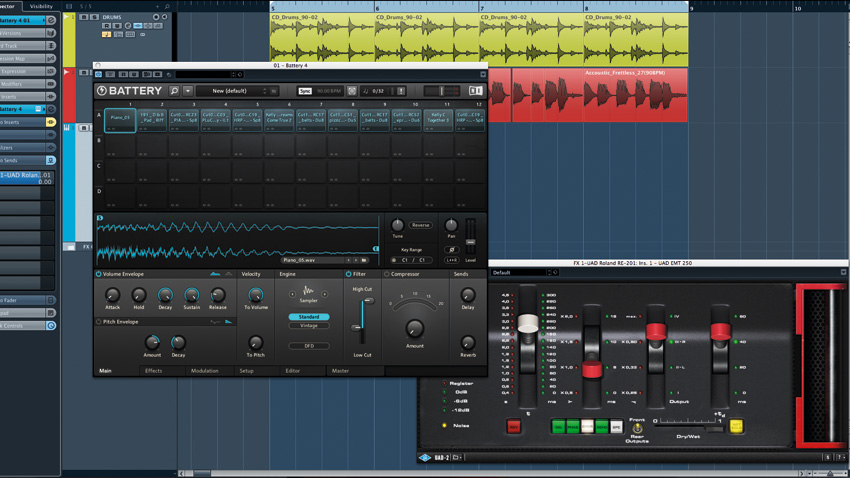Click the Battery plugin bypass power icon

[x=98, y=75]
